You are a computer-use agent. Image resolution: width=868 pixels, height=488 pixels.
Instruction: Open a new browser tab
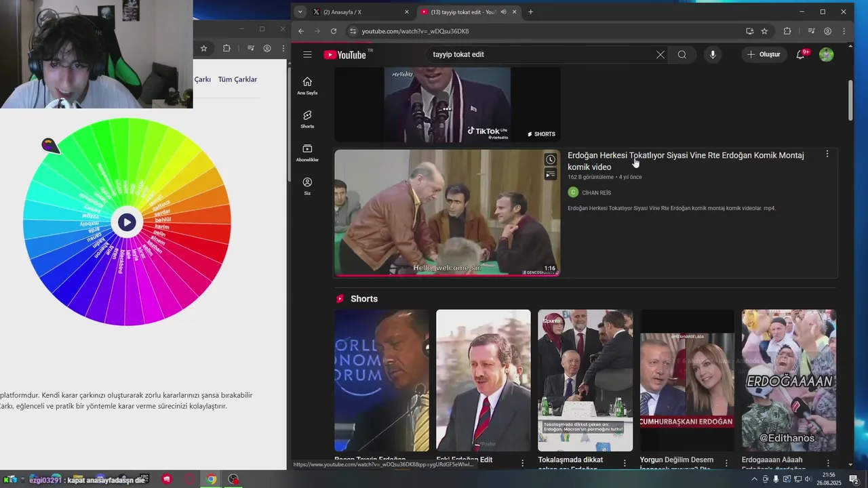point(530,12)
